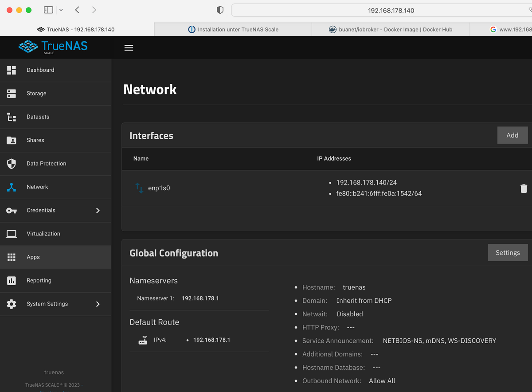Click the Dashboard icon in sidebar

(12, 70)
